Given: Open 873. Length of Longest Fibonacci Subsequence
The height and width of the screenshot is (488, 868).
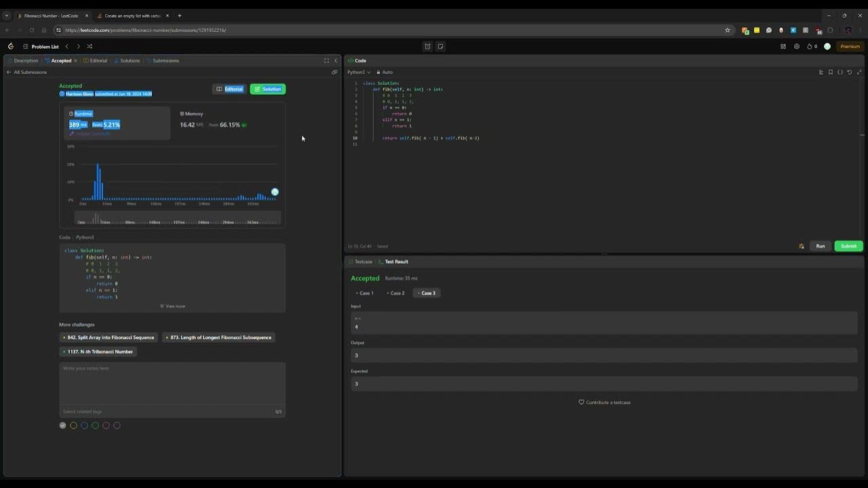Looking at the screenshot, I should (x=218, y=338).
